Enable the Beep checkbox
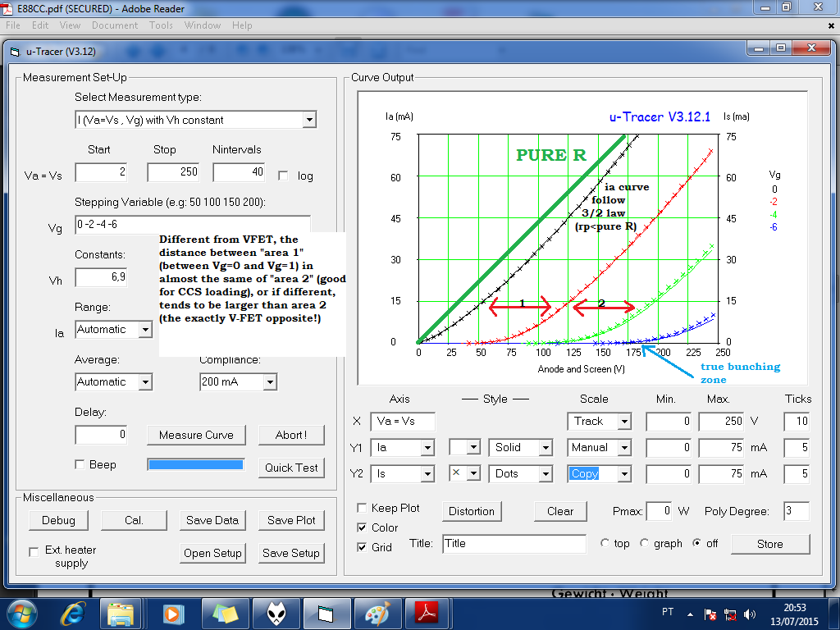The image size is (840, 630). pos(80,464)
